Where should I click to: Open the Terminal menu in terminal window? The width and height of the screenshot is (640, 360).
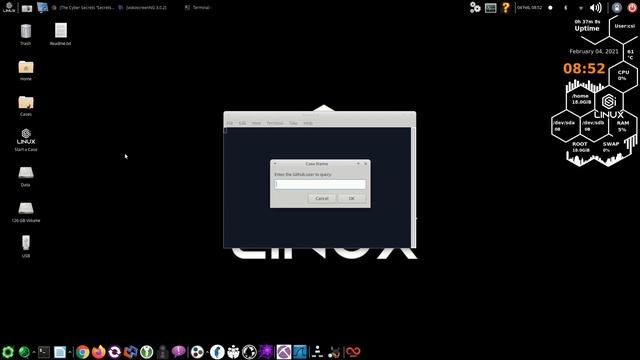pyautogui.click(x=275, y=123)
